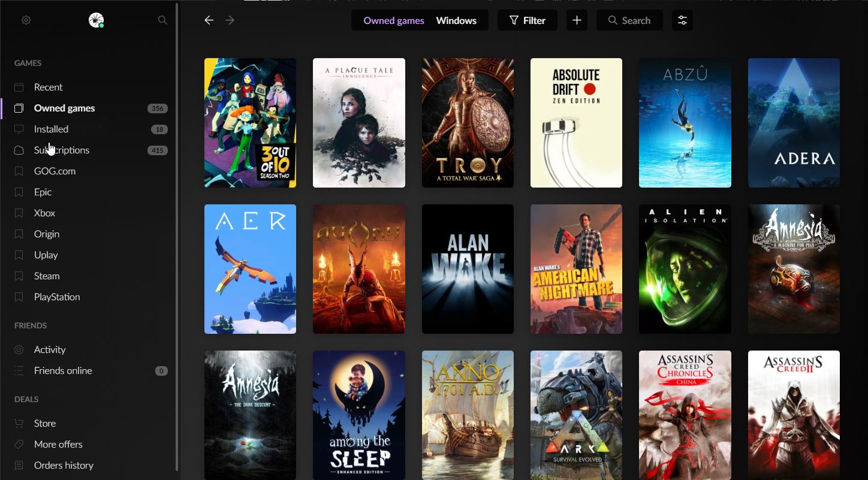Click the Activity target icon
The height and width of the screenshot is (480, 868).
(x=19, y=350)
